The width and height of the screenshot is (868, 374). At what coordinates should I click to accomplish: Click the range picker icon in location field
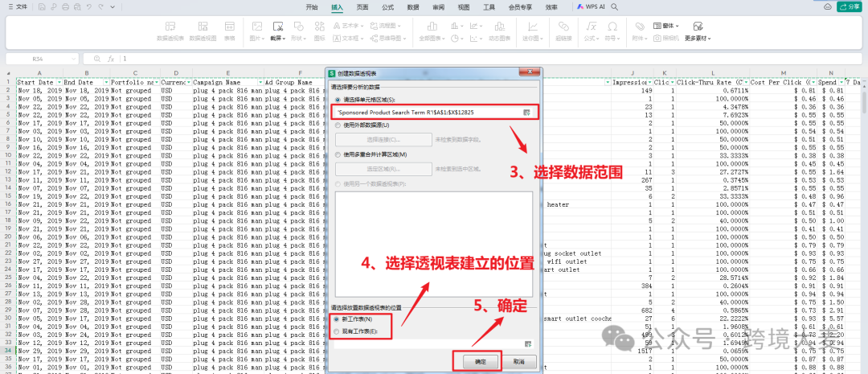point(527,344)
